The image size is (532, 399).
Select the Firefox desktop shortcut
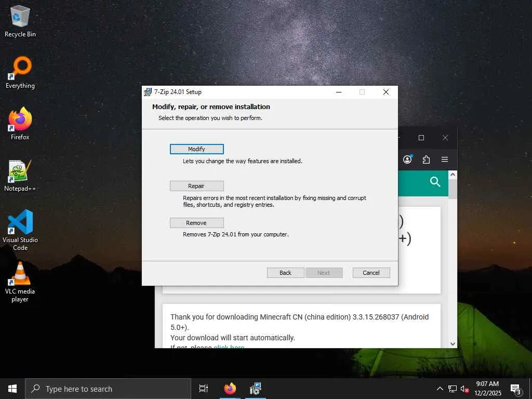pyautogui.click(x=20, y=124)
